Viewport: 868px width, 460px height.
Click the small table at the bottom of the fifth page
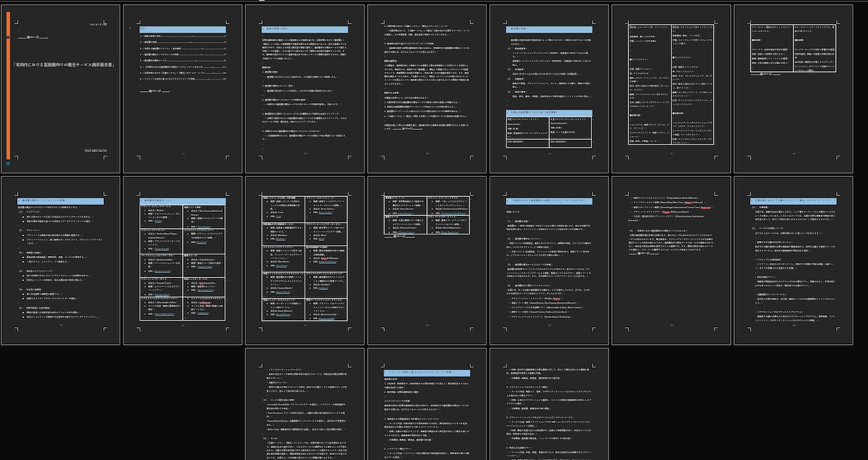click(549, 132)
